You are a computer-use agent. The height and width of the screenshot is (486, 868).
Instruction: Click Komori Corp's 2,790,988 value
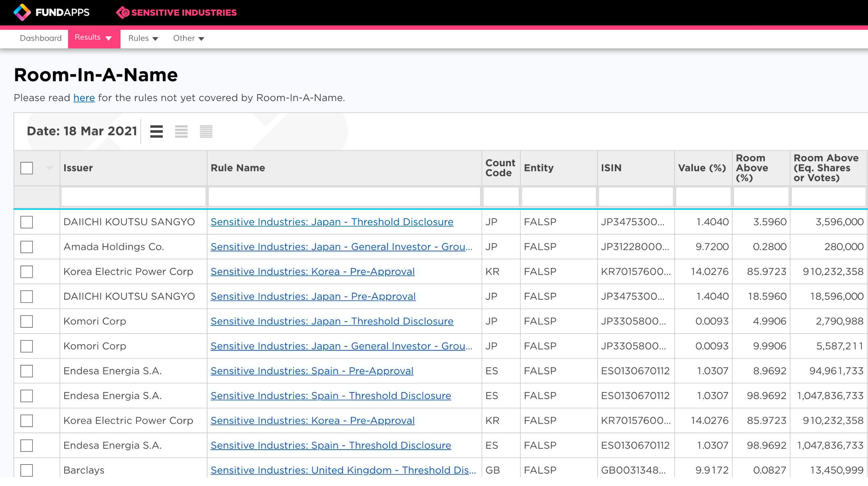tap(839, 321)
